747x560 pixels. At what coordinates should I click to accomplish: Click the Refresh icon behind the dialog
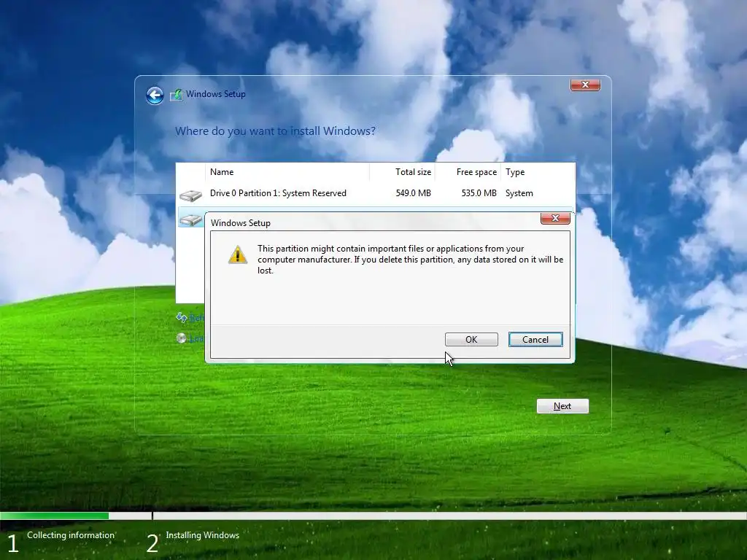(x=182, y=317)
